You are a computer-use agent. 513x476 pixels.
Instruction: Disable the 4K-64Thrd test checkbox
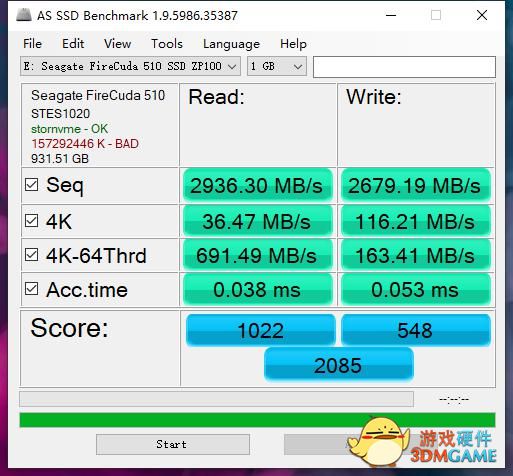[x=32, y=255]
